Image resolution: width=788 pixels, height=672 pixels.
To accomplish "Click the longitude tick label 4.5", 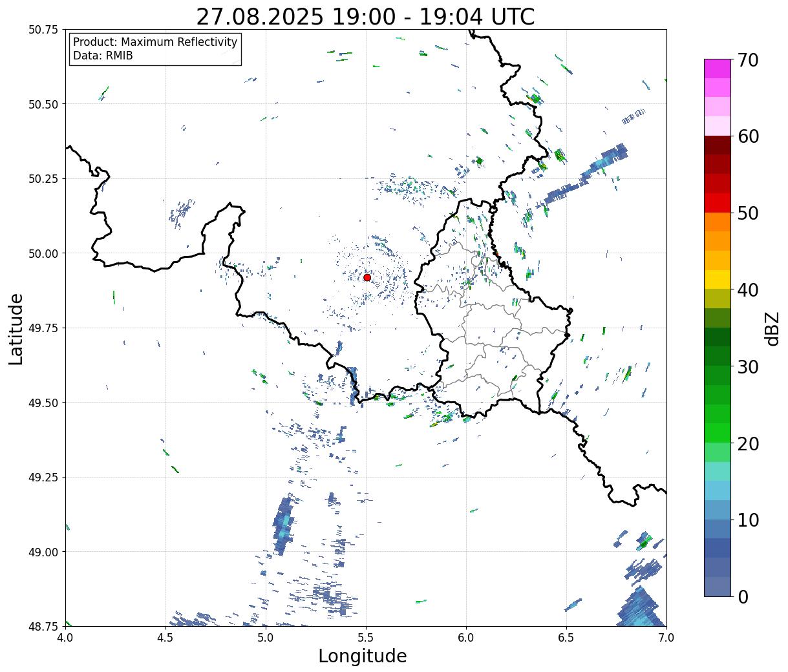I will click(x=165, y=637).
